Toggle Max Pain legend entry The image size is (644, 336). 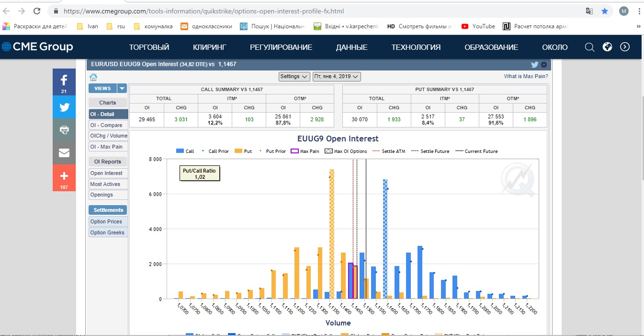pos(305,151)
